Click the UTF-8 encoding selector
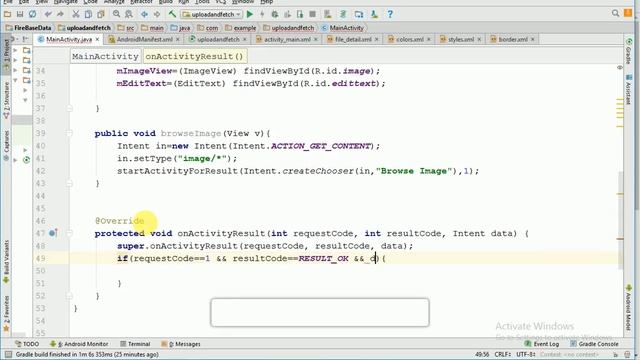640x360 pixels. pos(526,354)
